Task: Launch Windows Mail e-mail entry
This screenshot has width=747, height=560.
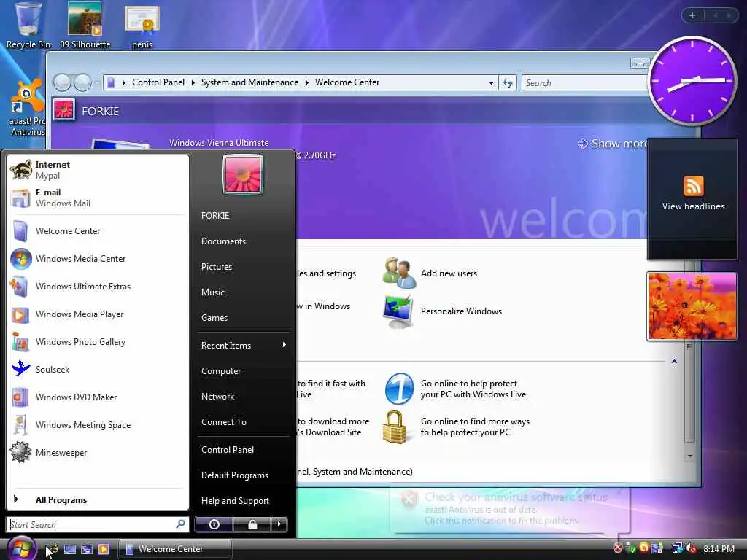Action: [98, 198]
